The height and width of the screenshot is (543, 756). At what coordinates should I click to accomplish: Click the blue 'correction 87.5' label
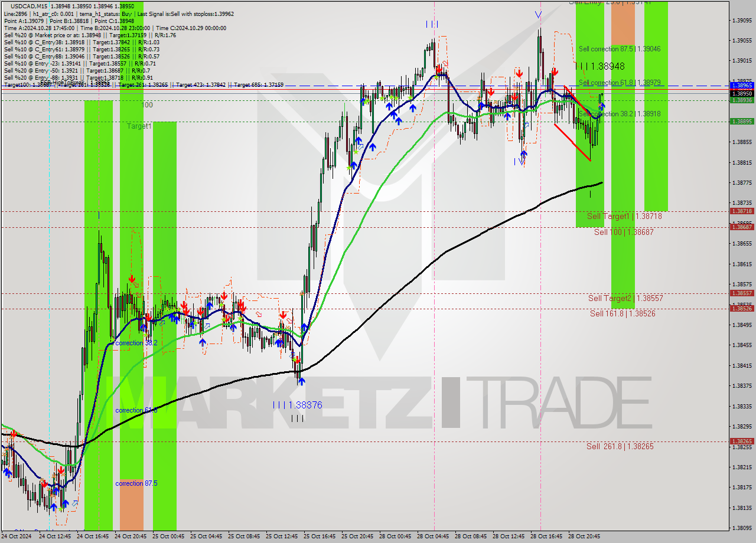136,483
